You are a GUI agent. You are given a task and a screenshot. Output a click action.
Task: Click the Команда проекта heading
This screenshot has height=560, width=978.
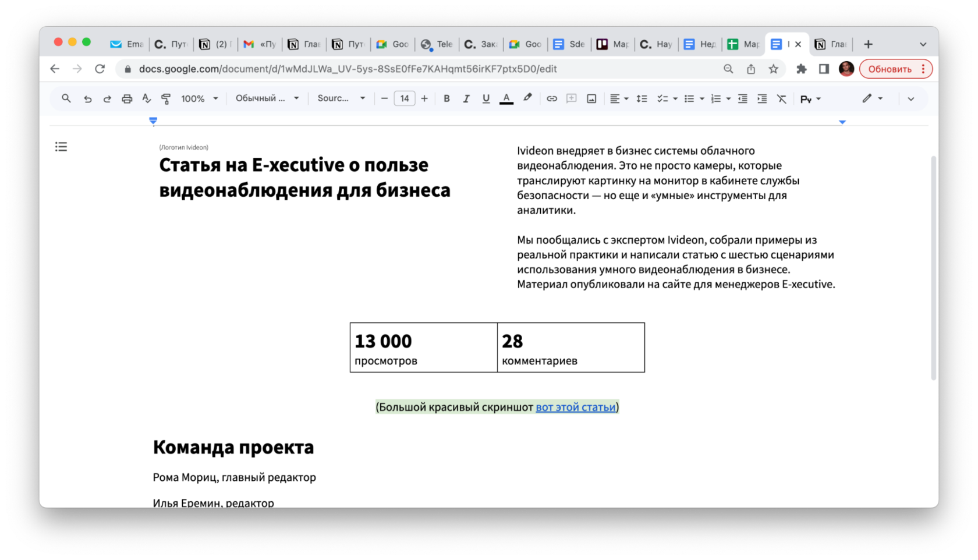[233, 447]
